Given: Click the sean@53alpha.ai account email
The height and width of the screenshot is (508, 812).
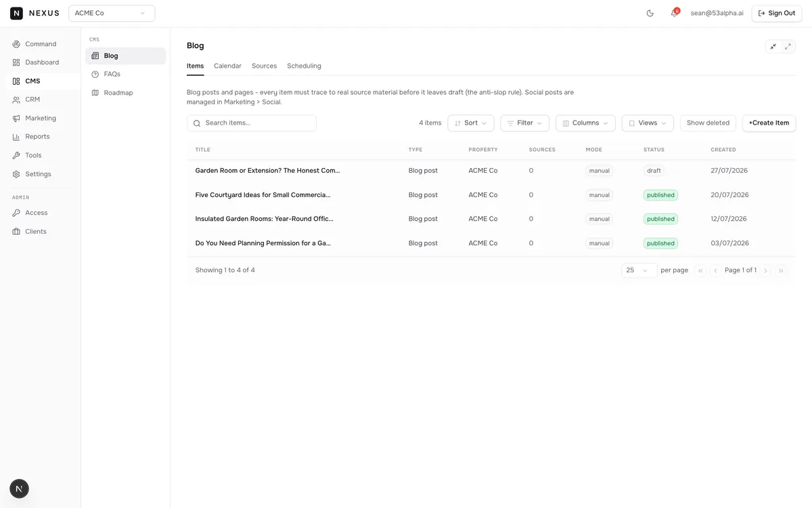Looking at the screenshot, I should coord(717,13).
